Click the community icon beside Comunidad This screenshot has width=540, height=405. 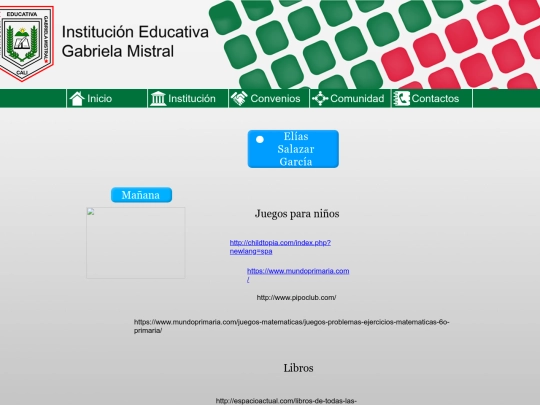pyautogui.click(x=320, y=98)
